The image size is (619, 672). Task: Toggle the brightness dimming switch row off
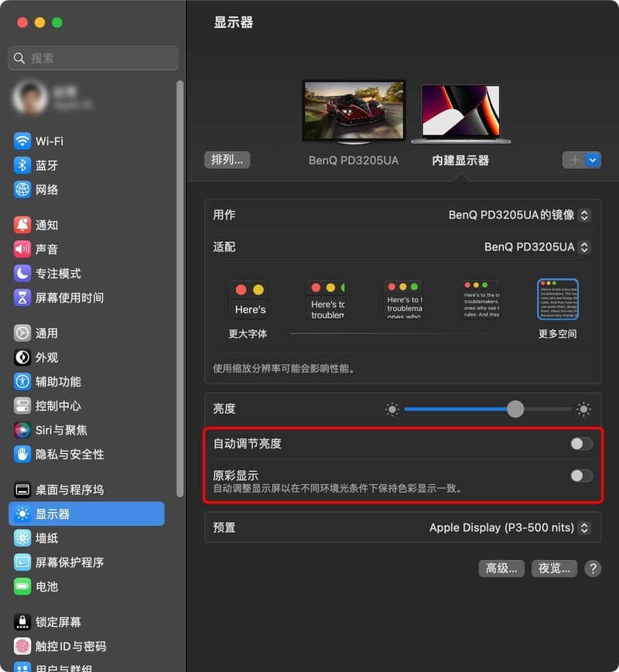(580, 442)
